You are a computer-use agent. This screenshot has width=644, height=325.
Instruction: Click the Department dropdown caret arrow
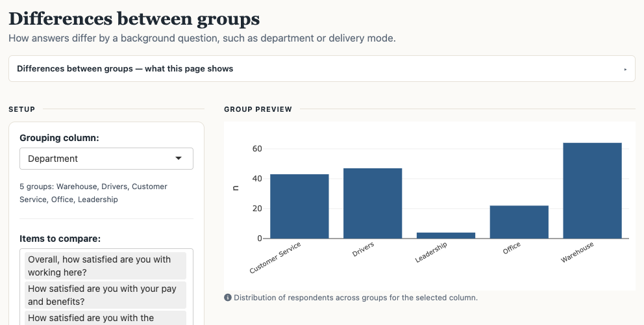179,159
